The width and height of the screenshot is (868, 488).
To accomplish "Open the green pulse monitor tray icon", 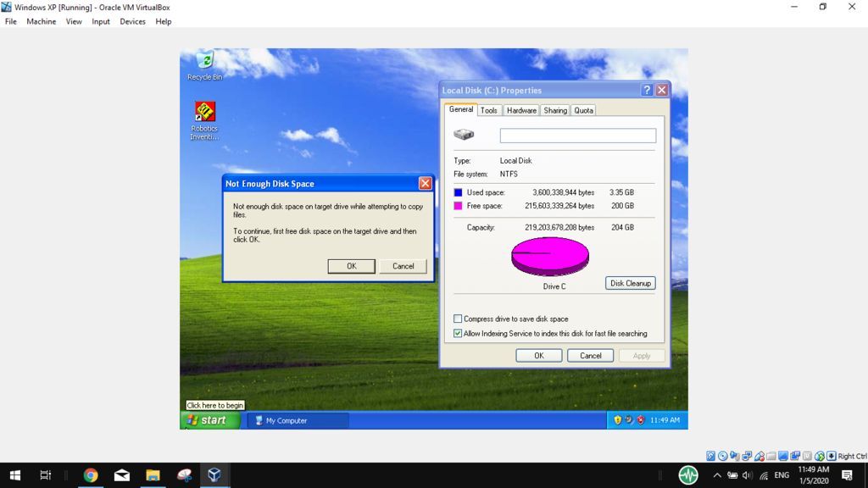I will [x=688, y=474].
